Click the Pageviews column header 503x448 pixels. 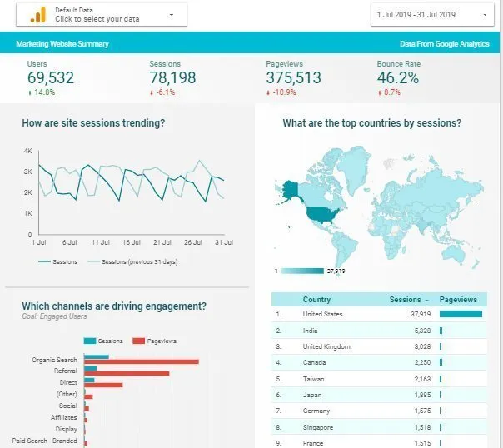click(457, 300)
